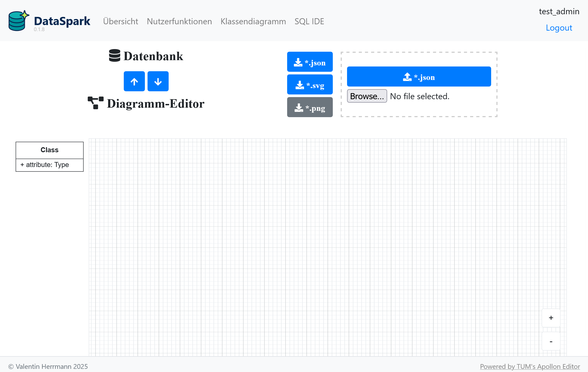Viewport: 588px width, 372px height.
Task: Click the '+ attribute: Type' row
Action: 50,165
